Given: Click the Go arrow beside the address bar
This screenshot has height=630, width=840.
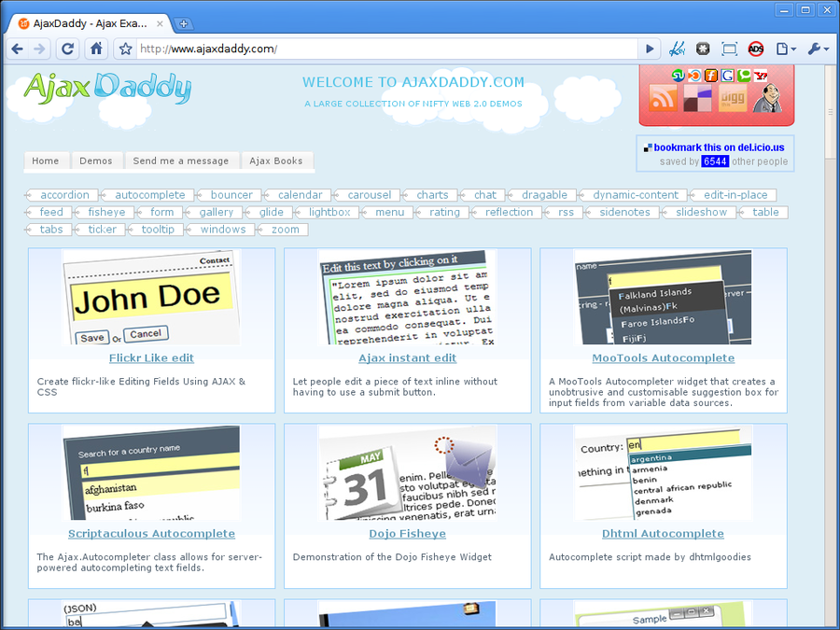Looking at the screenshot, I should click(650, 49).
